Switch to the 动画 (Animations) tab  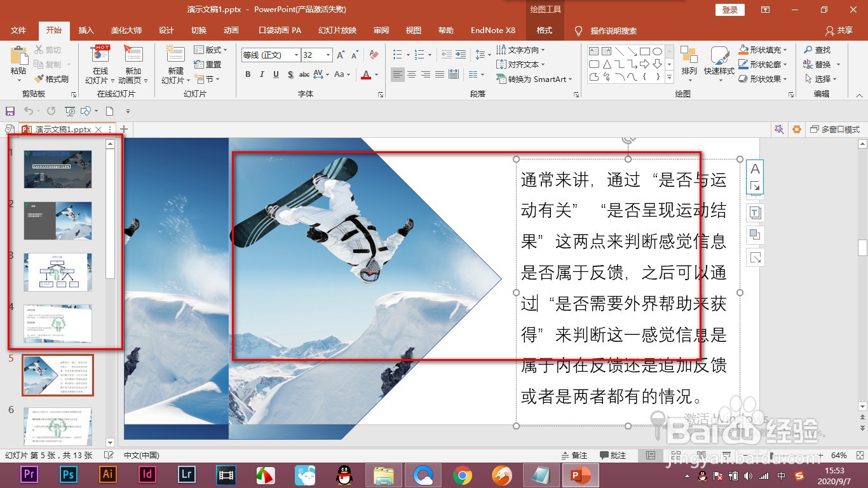click(x=231, y=30)
